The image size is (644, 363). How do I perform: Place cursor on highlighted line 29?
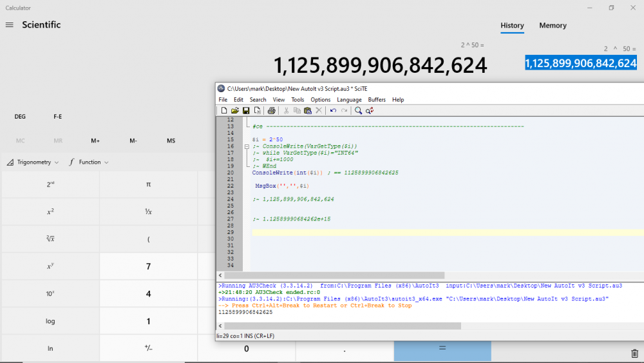click(x=448, y=232)
